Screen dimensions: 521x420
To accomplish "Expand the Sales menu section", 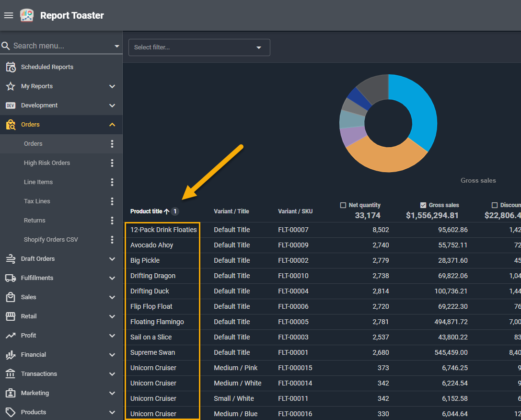I will pyautogui.click(x=112, y=297).
